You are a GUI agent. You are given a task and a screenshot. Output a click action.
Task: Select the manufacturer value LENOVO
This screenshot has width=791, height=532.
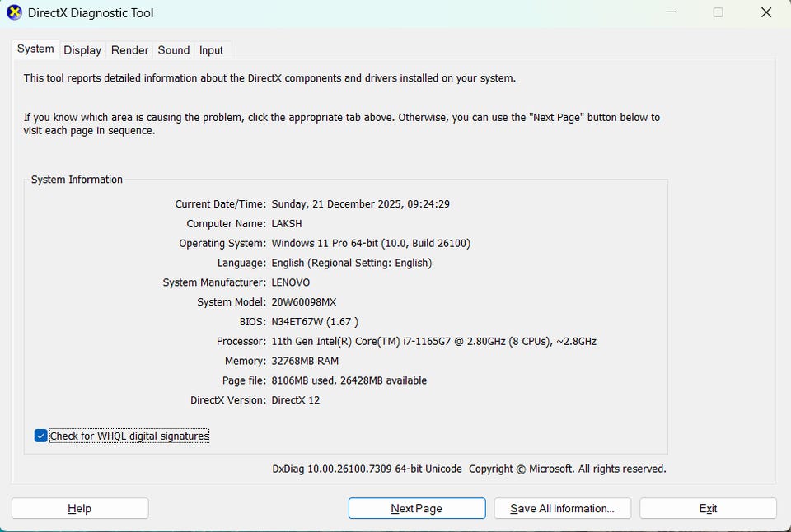[291, 282]
